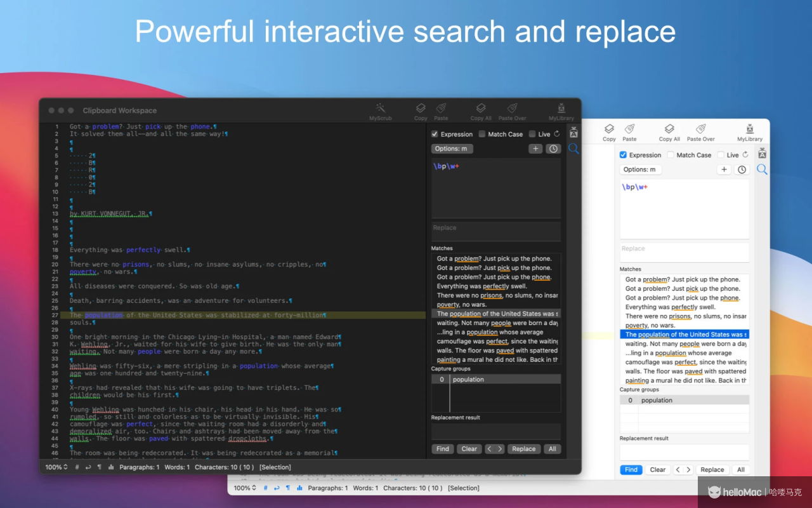Select magnifier search panel icon in dark window
Screen dimensions: 812x508
pos(573,149)
